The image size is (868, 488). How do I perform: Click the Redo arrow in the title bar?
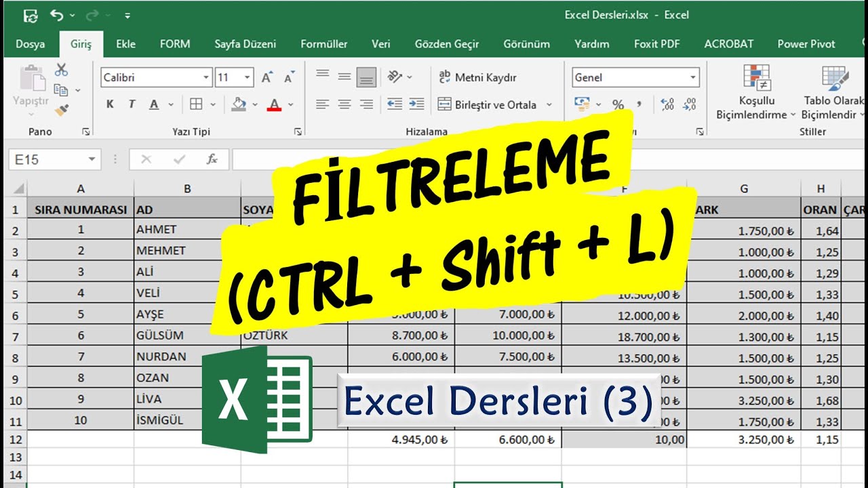[x=92, y=15]
